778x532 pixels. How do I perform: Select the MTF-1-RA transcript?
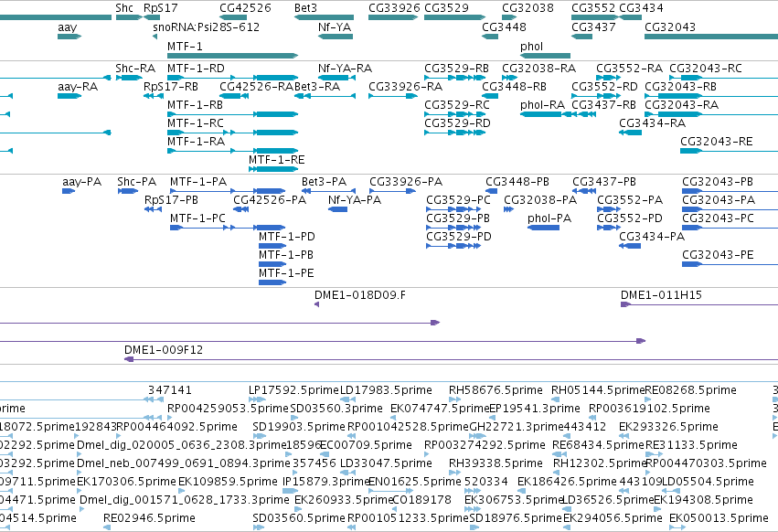[x=233, y=151]
